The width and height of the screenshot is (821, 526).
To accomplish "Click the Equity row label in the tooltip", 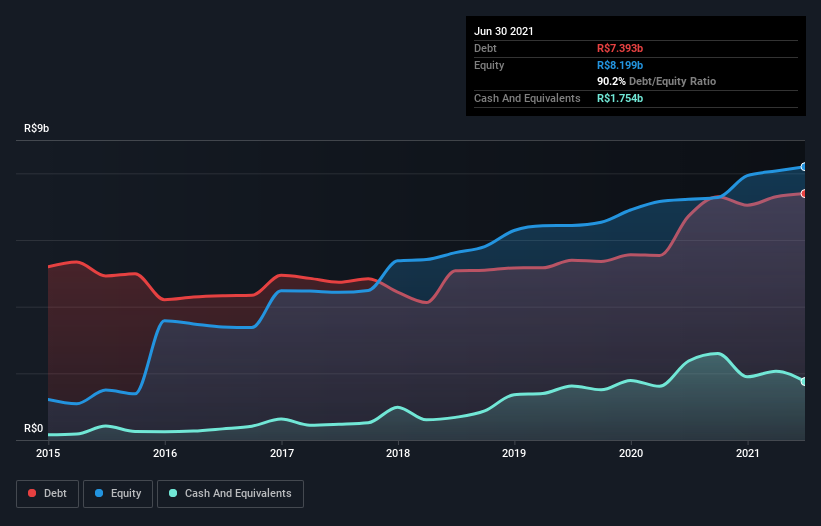I will tap(489, 65).
